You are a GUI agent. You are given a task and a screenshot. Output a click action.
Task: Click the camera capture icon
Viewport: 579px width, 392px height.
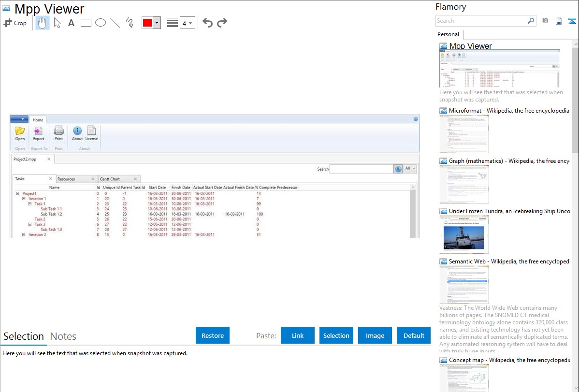[x=545, y=21]
